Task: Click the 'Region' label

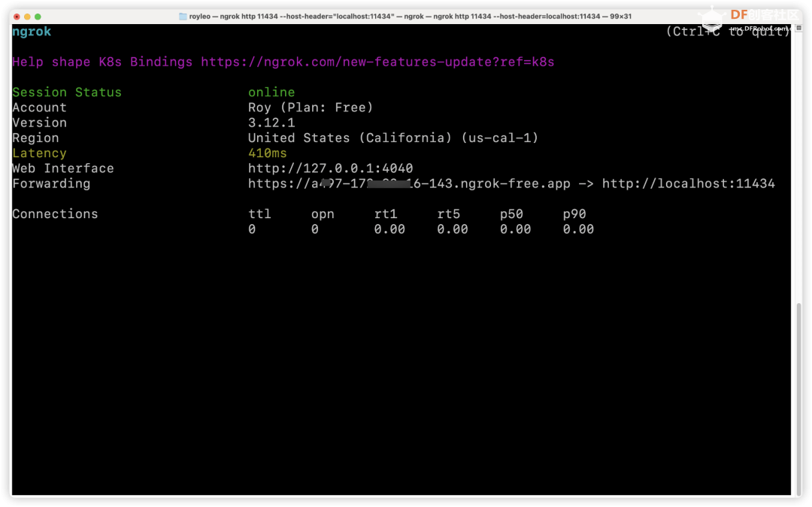Action: (36, 138)
